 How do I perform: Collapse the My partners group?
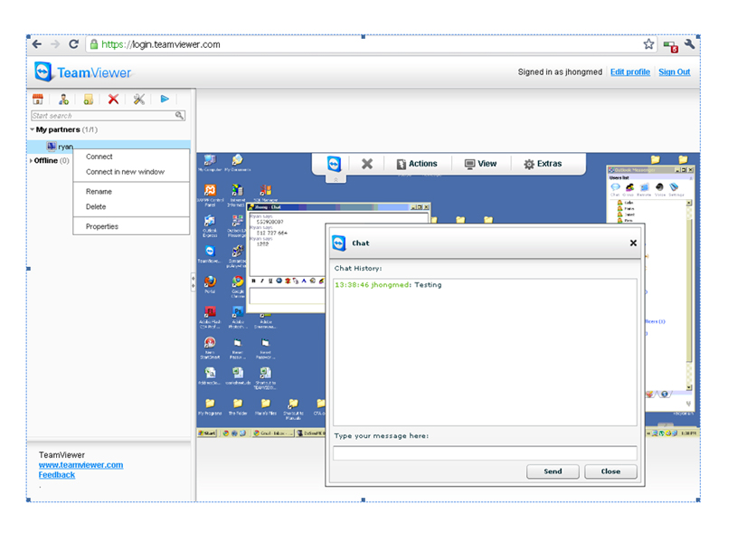pyautogui.click(x=33, y=130)
